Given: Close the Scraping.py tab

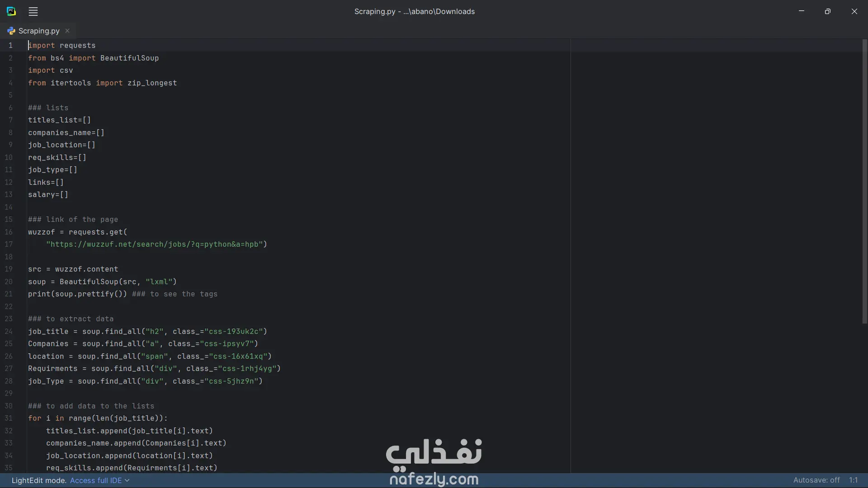Looking at the screenshot, I should [x=67, y=31].
